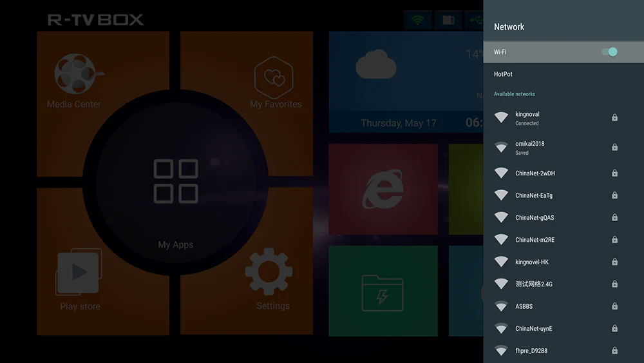Click the lock icon beside fhpre_D92B8
The width and height of the screenshot is (644, 363).
pos(614,351)
